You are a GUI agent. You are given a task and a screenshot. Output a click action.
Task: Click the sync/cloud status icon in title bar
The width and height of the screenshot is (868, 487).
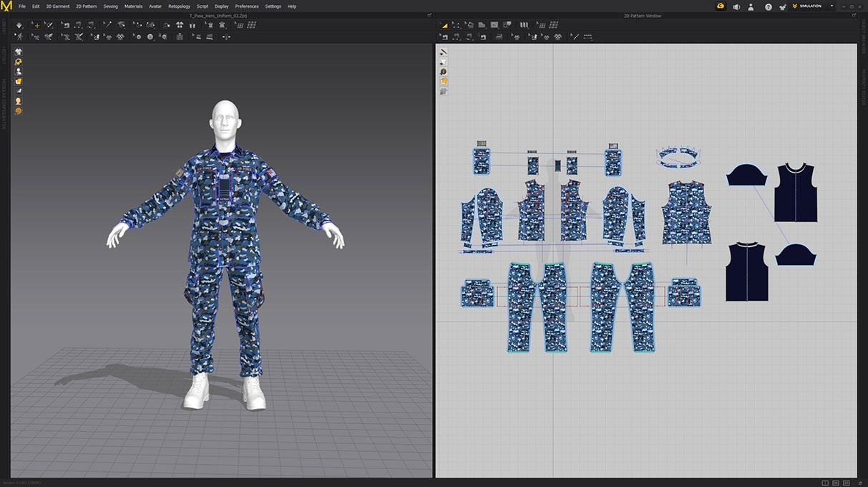719,6
